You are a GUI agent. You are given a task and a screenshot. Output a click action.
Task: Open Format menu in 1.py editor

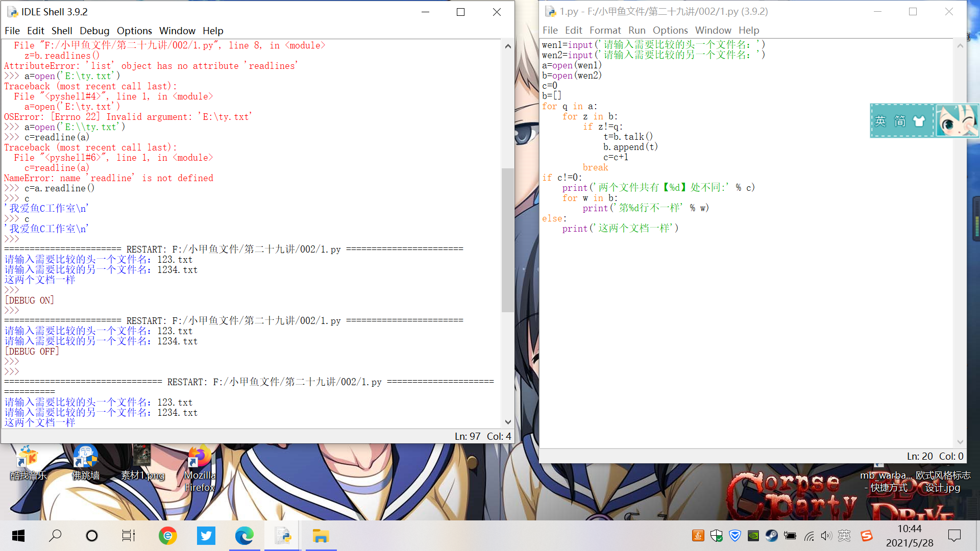605,30
